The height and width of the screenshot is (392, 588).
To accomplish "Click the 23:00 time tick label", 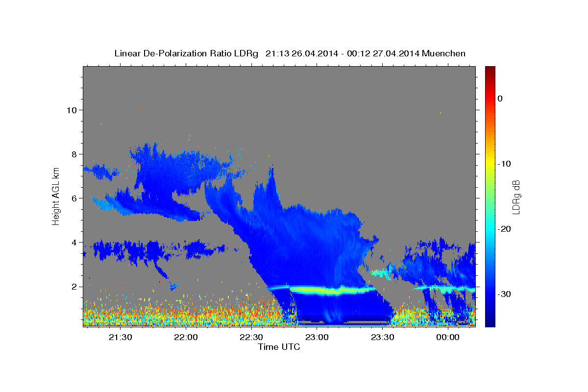I will pos(317,338).
